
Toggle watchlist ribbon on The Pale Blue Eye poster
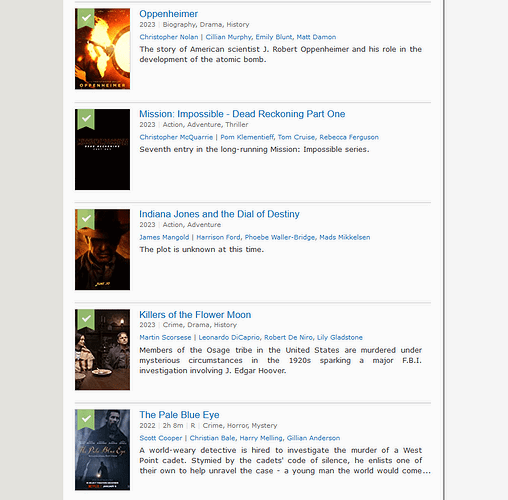coord(86,419)
